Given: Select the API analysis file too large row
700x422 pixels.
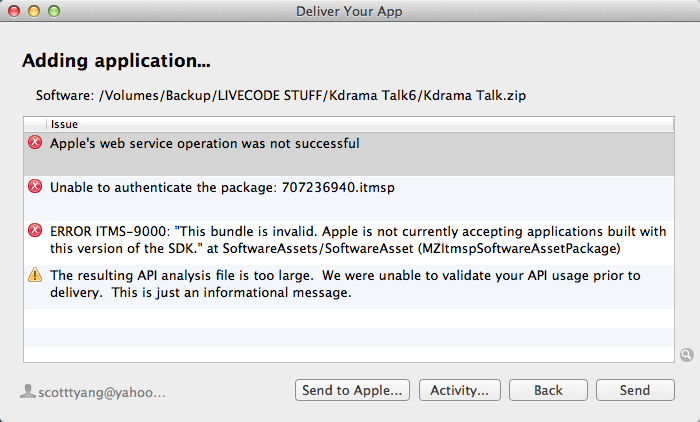Looking at the screenshot, I should click(350, 285).
